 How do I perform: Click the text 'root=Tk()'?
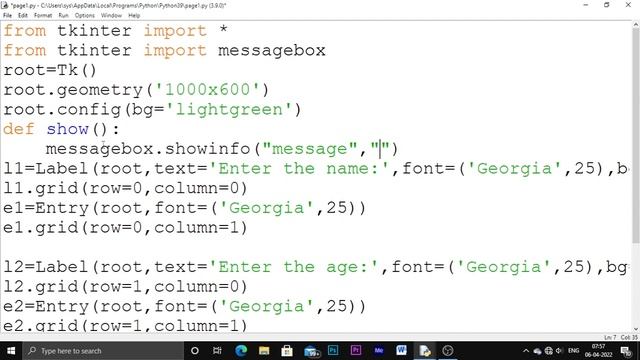tap(50, 70)
